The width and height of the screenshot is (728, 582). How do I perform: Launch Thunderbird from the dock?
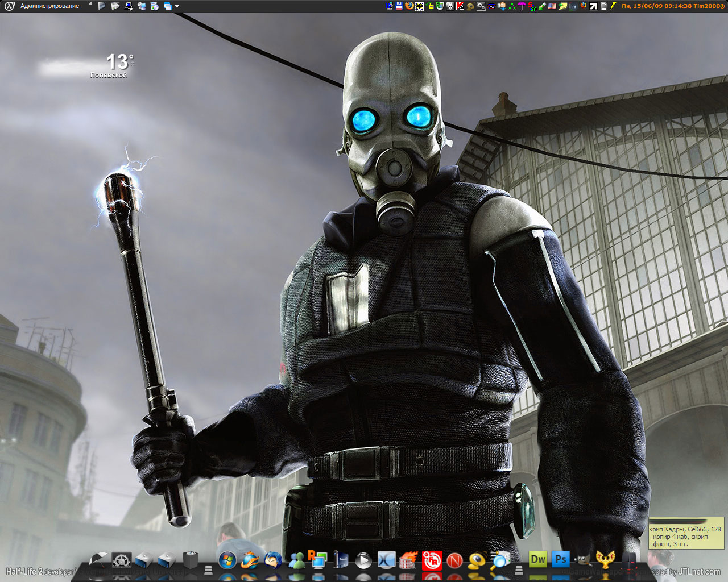click(x=272, y=560)
